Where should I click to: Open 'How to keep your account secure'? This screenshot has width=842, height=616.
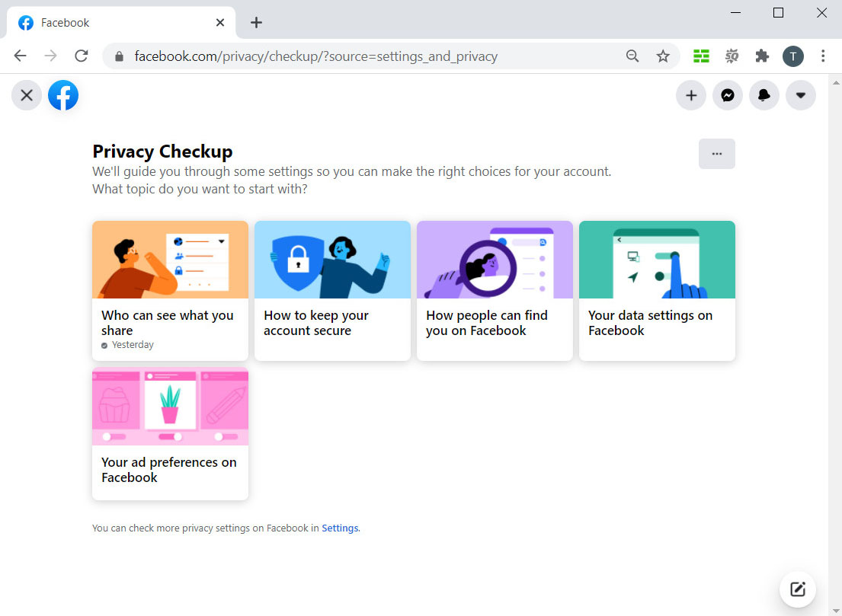(x=332, y=291)
